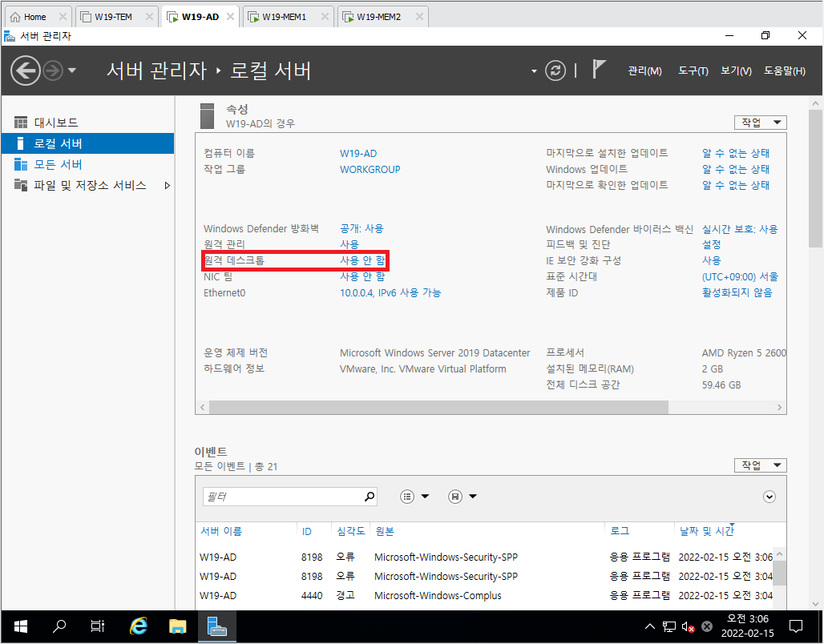This screenshot has width=824, height=644.
Task: Collapse events filter with chevron button
Action: [769, 497]
